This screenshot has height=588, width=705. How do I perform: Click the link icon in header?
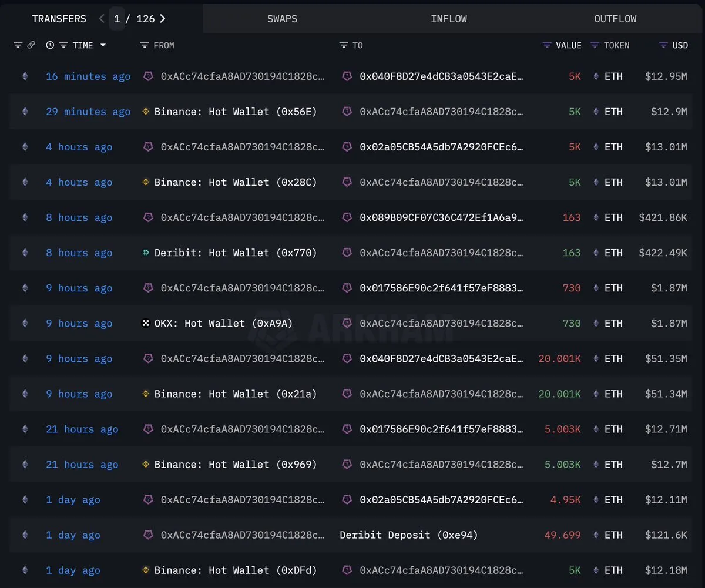tap(31, 45)
